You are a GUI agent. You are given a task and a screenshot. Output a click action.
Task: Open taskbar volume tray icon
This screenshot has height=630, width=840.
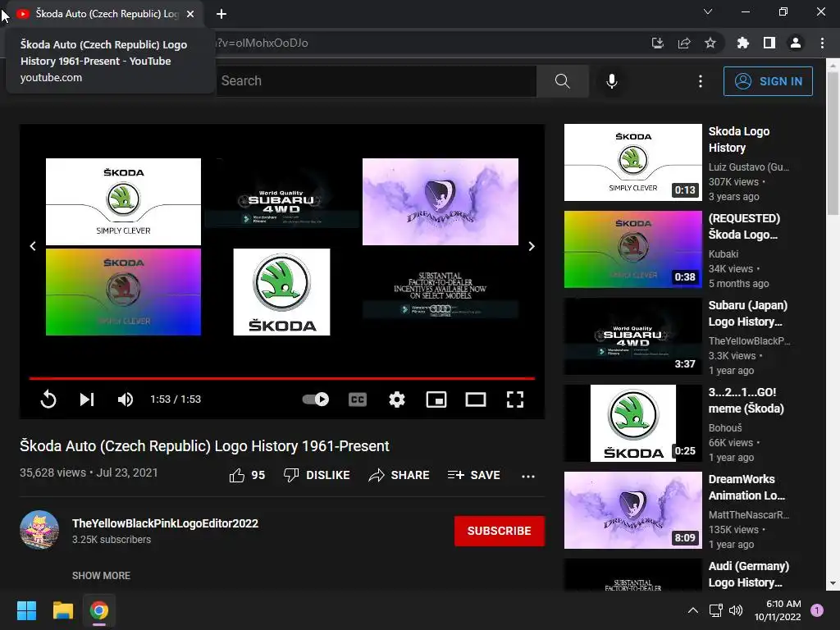point(736,610)
